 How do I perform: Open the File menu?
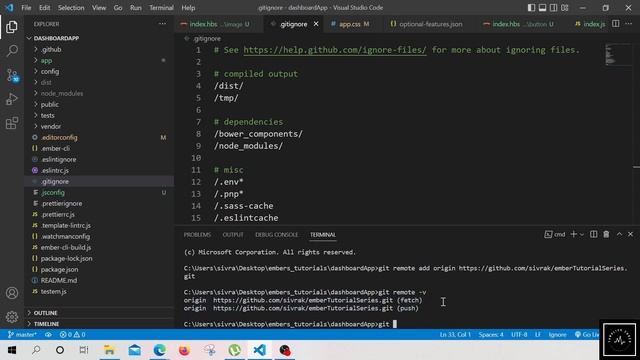pyautogui.click(x=26, y=8)
